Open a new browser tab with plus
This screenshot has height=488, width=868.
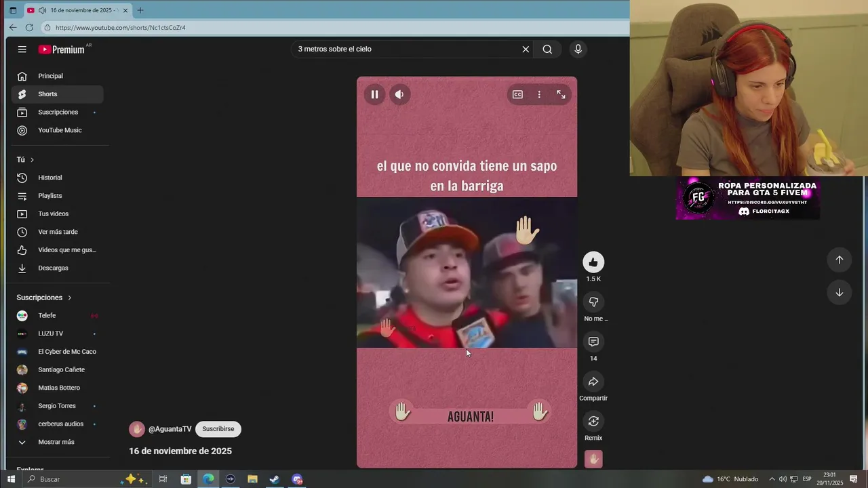click(140, 10)
